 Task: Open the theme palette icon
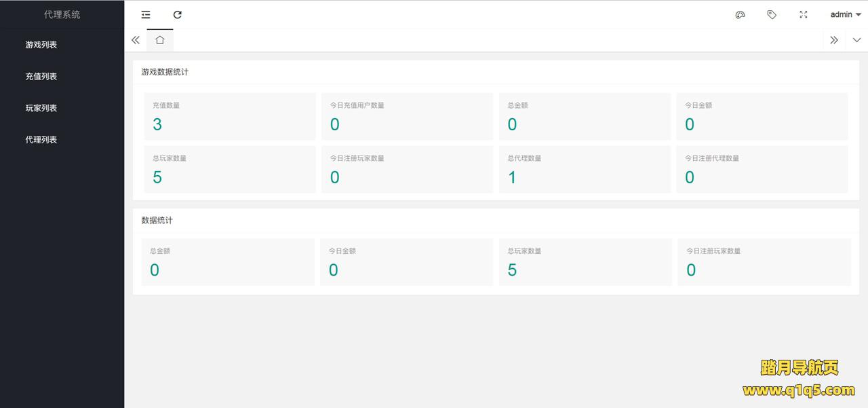[740, 14]
